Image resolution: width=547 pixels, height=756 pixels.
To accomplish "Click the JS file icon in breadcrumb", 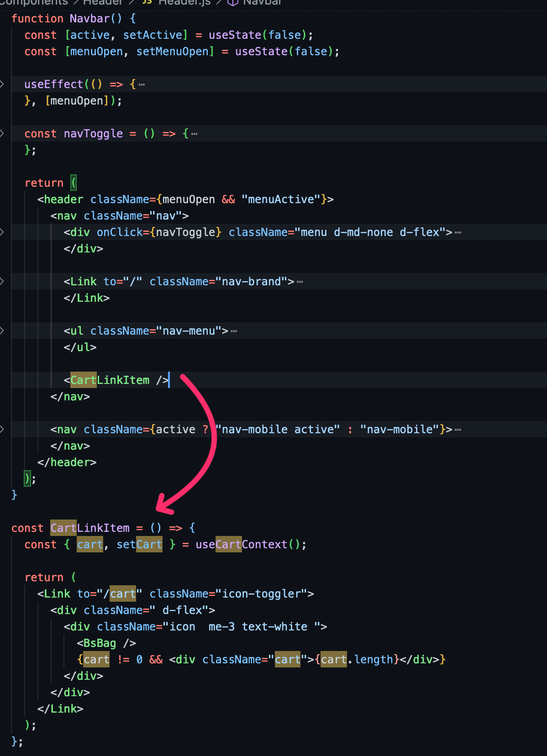I will click(x=147, y=2).
